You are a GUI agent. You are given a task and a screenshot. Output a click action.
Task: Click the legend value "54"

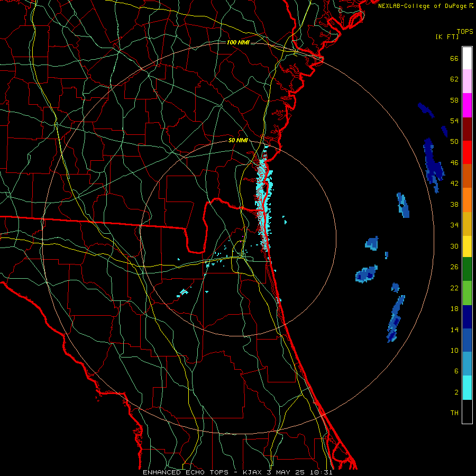454,121
